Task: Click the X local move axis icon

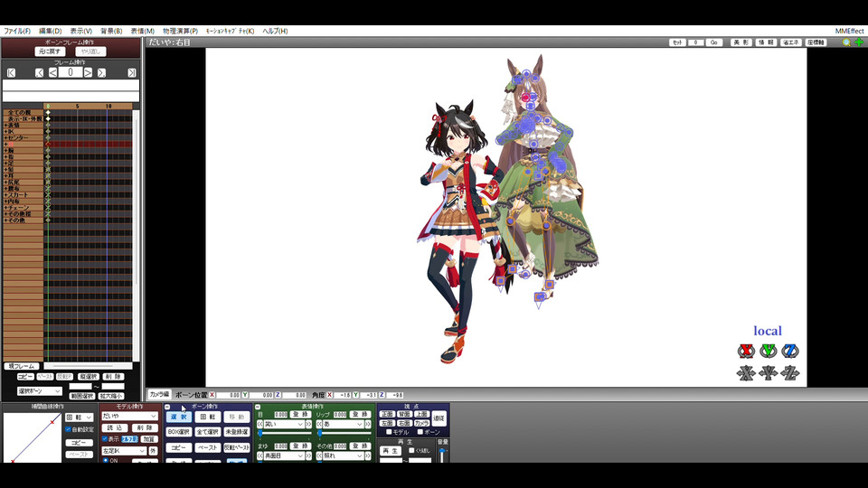Action: click(746, 373)
